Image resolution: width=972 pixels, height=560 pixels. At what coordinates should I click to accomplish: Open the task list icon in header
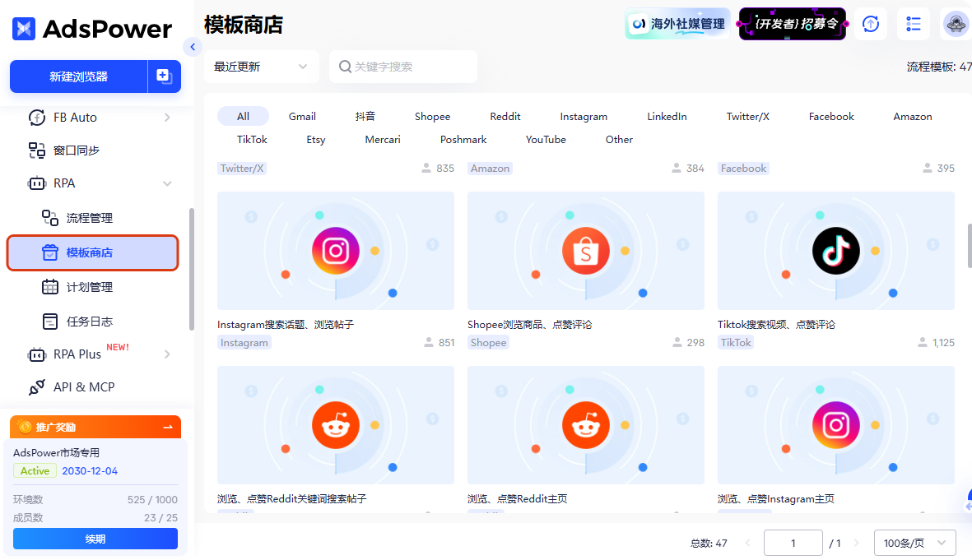913,24
